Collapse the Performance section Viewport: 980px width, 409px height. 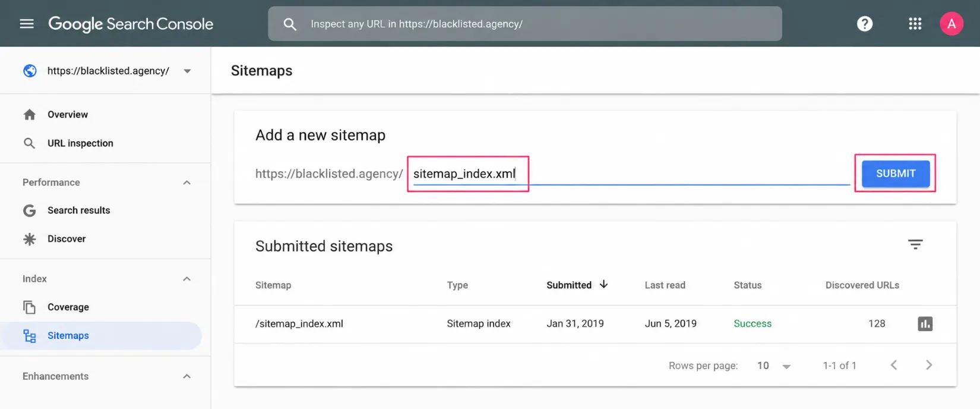(x=186, y=183)
